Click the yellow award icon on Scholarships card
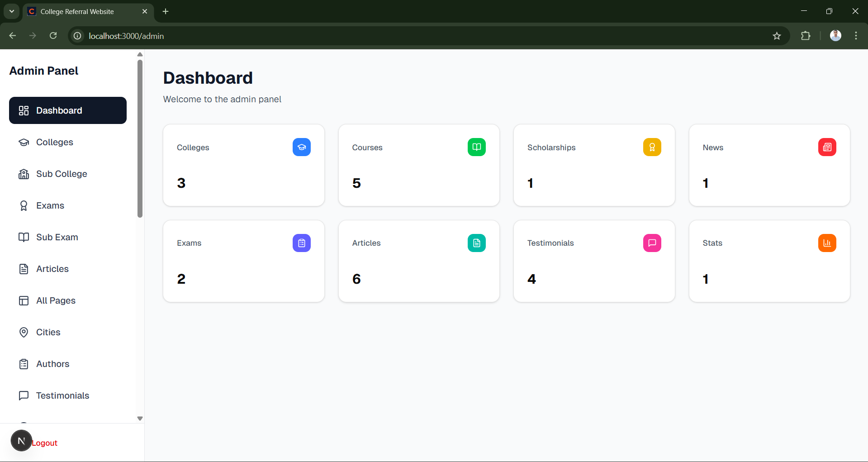The height and width of the screenshot is (462, 868). (652, 147)
